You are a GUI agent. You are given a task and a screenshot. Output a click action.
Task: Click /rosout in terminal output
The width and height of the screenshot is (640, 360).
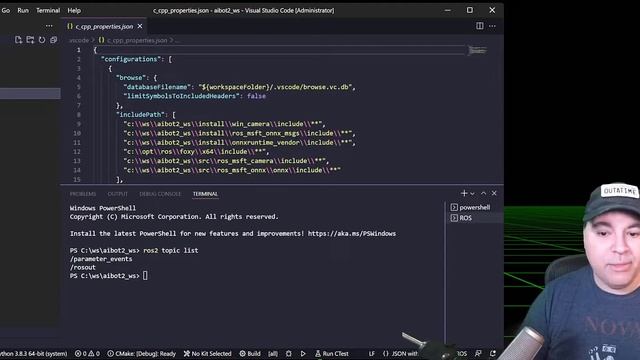coord(82,267)
